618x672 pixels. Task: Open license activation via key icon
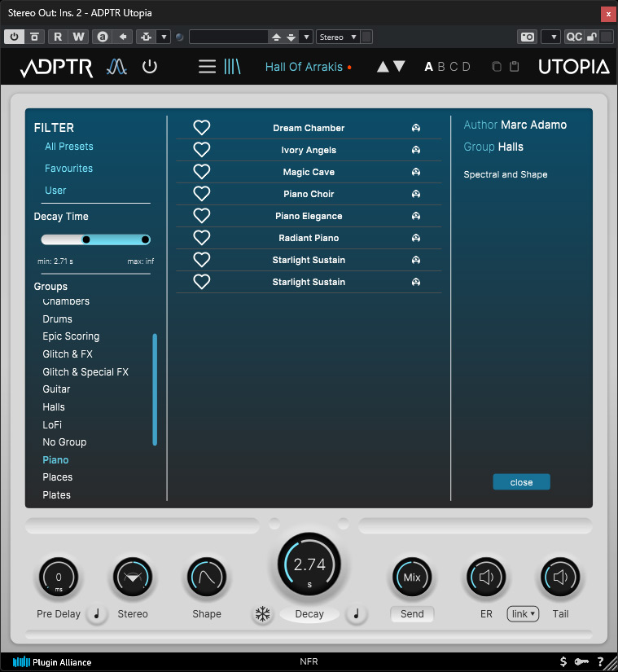point(581,661)
